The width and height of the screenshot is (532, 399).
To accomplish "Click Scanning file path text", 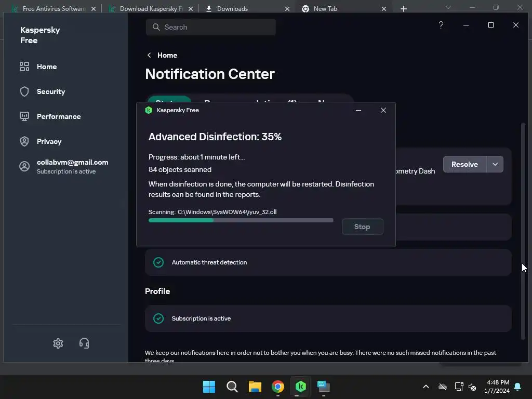I will (x=212, y=212).
